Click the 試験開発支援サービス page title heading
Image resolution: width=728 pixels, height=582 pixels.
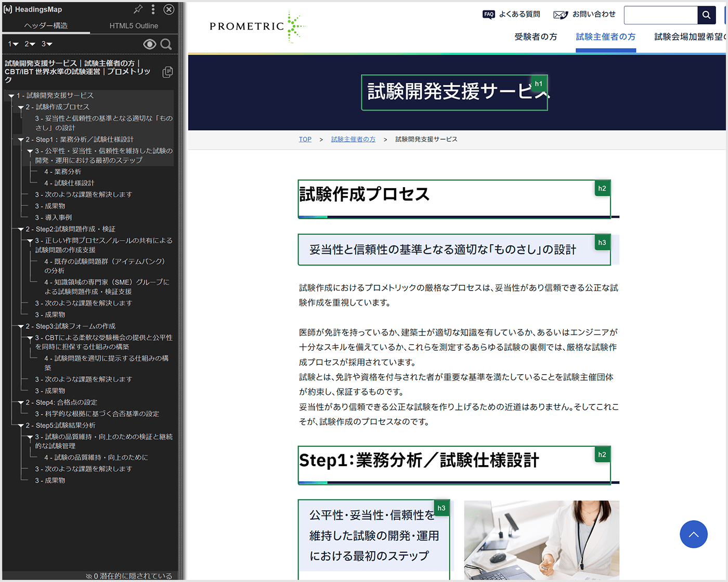[454, 92]
